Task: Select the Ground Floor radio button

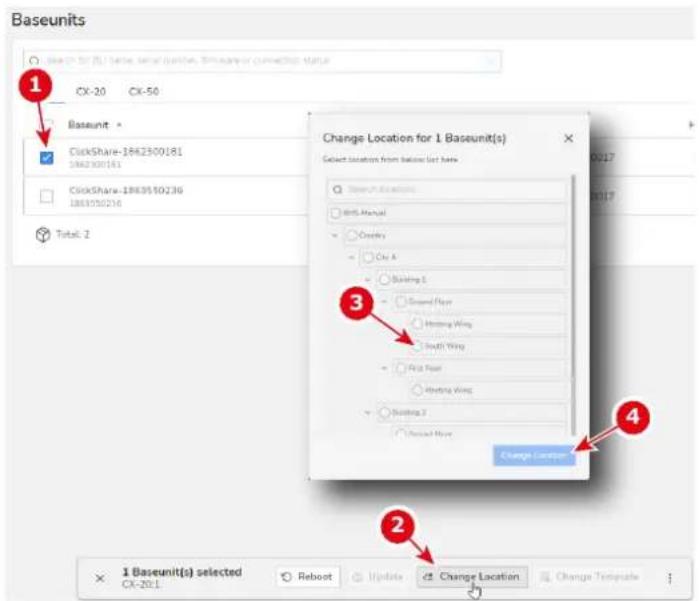Action: (x=401, y=302)
